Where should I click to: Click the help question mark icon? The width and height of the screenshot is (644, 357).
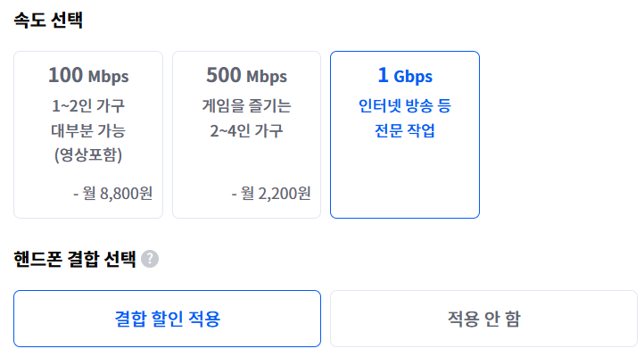150,259
